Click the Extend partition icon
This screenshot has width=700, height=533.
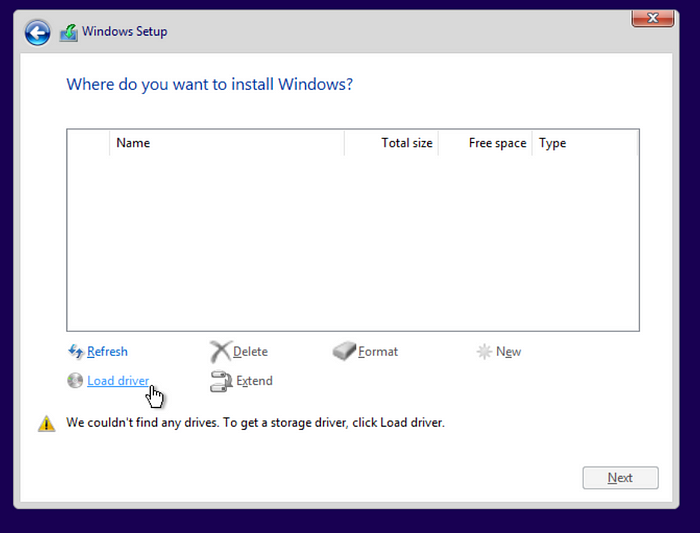(x=221, y=382)
